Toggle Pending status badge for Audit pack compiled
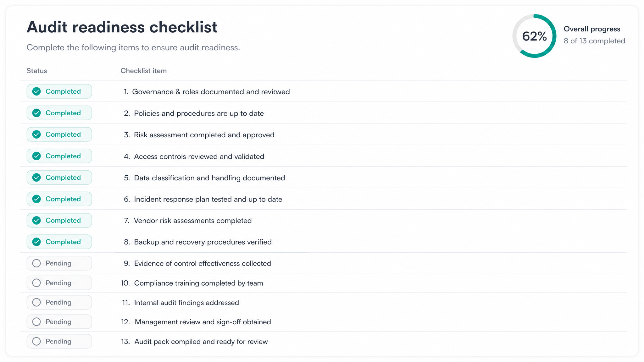Image resolution: width=644 pixels, height=362 pixels. click(59, 341)
